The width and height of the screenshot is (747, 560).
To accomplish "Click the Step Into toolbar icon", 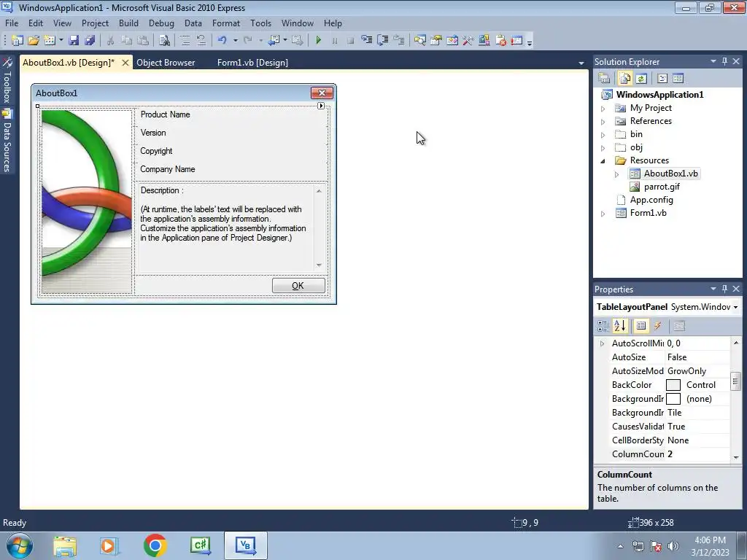I will point(366,41).
